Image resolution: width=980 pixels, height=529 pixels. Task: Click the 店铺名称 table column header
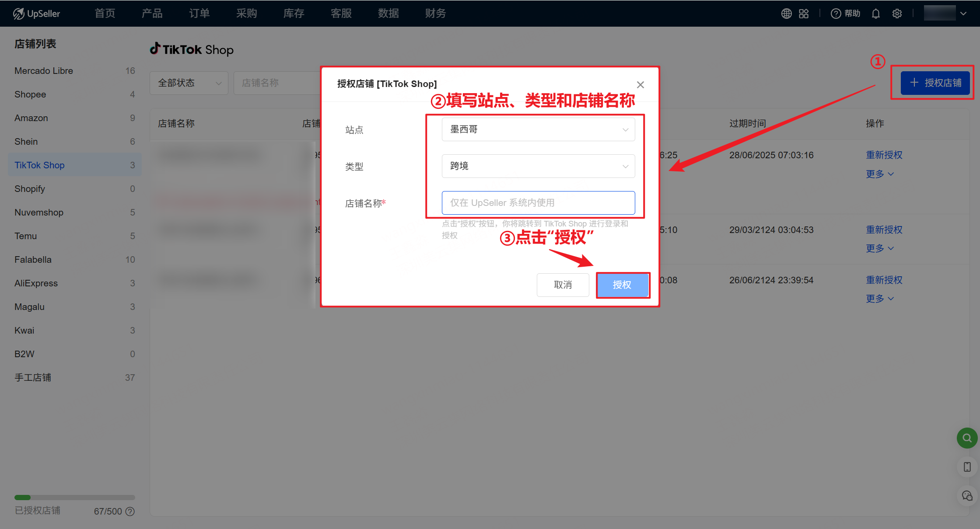(x=176, y=124)
